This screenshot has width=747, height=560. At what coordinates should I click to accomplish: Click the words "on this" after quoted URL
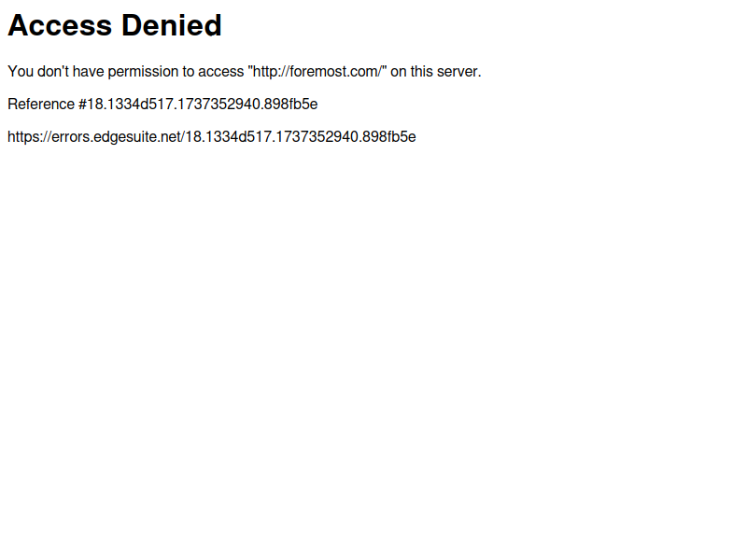pyautogui.click(x=412, y=72)
